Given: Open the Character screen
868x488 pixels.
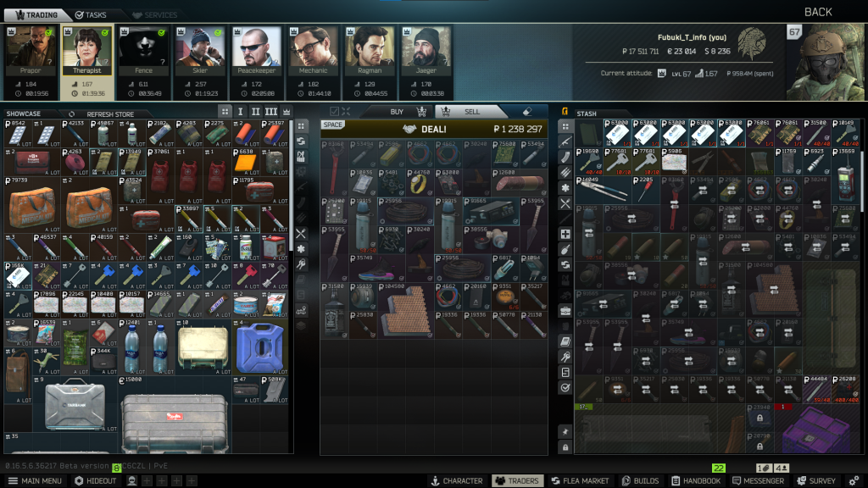Looking at the screenshot, I should coord(457,481).
